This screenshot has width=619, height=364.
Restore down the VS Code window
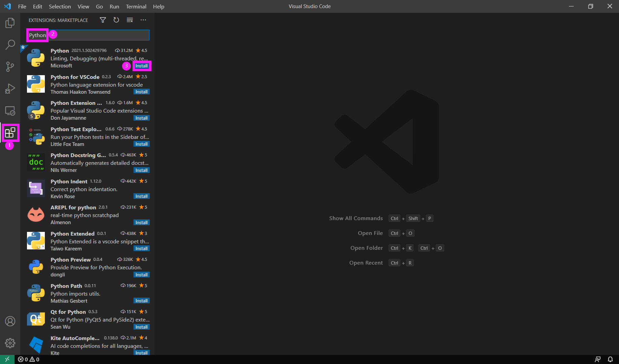(590, 6)
